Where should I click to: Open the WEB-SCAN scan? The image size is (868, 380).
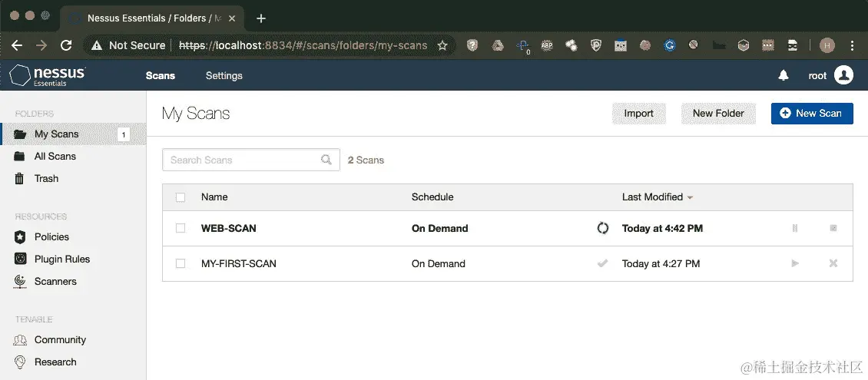[229, 228]
